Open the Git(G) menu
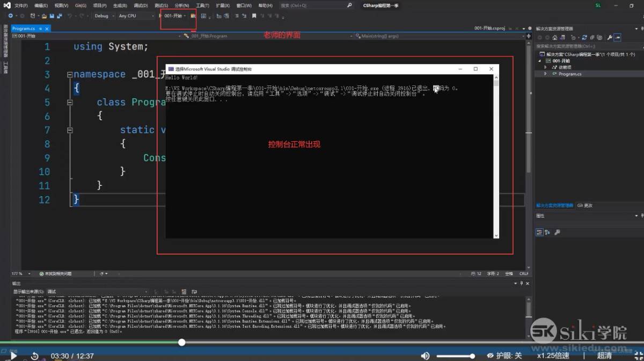Screen dimensions: 644x361 80,5
